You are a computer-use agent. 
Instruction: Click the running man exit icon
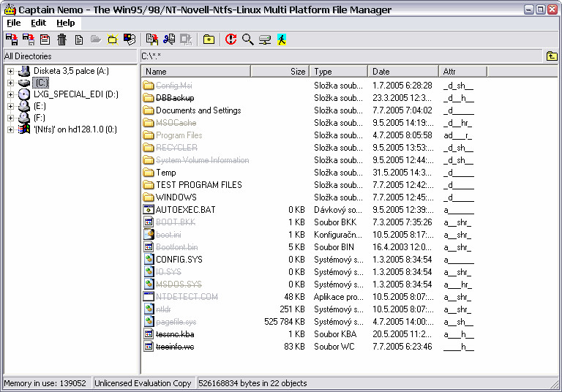pyautogui.click(x=282, y=39)
